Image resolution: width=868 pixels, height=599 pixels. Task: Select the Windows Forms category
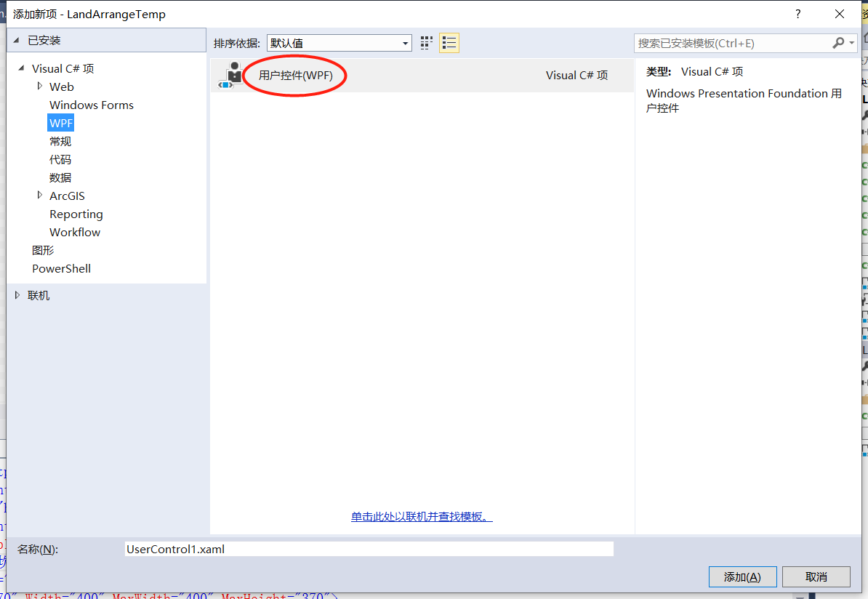[x=91, y=105]
